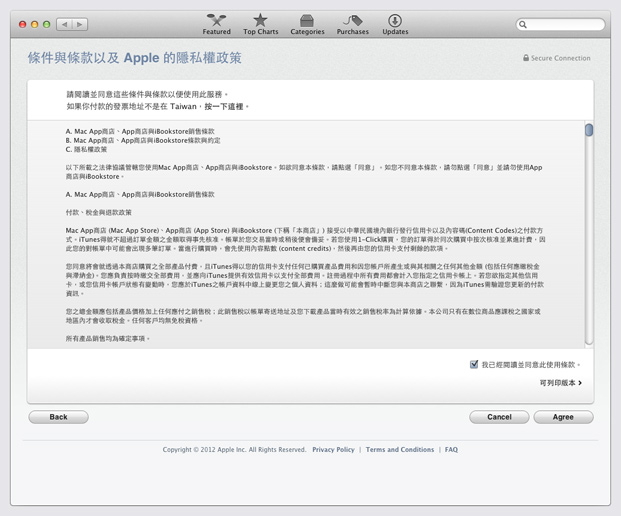Image resolution: width=621 pixels, height=516 pixels.
Task: Click the Back button
Action: (x=58, y=417)
